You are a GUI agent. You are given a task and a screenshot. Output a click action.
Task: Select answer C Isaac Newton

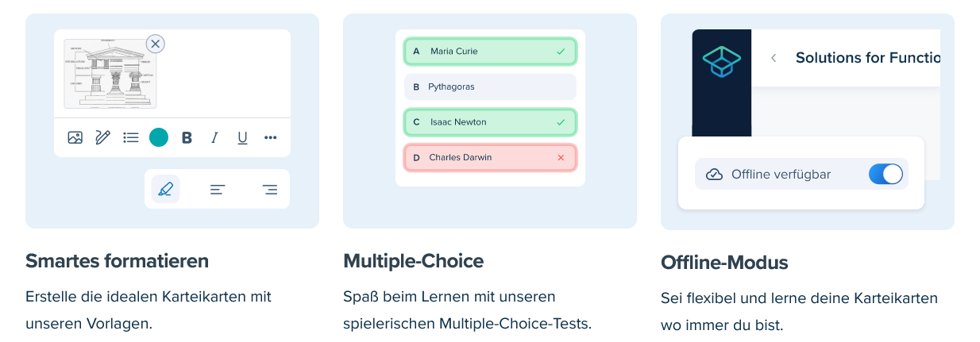pyautogui.click(x=490, y=122)
